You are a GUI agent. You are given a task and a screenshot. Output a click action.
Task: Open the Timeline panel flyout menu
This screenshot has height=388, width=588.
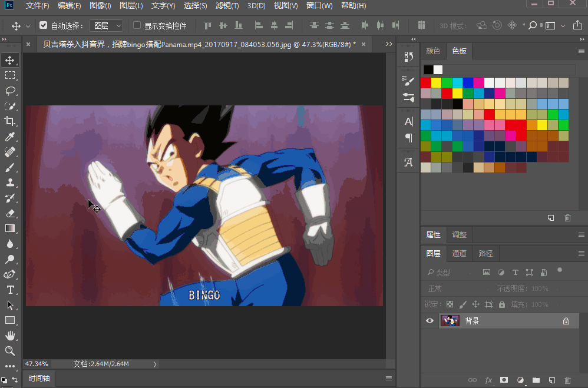click(x=389, y=378)
